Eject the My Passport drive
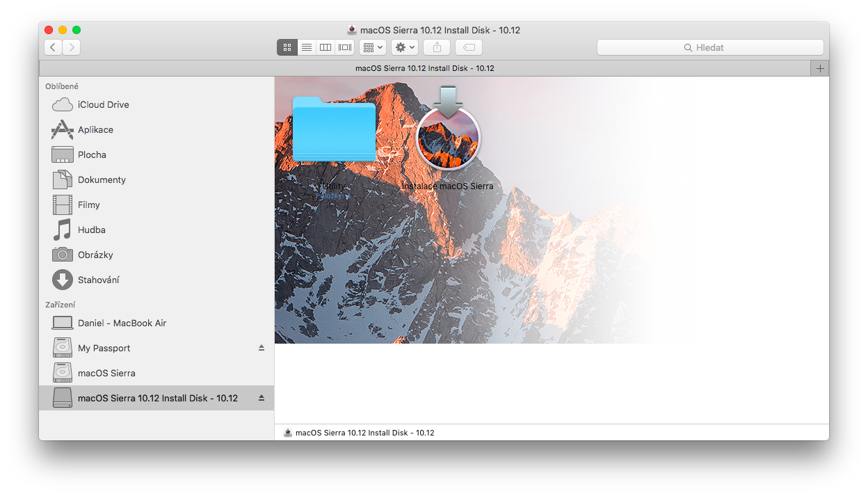The image size is (868, 496). coord(262,348)
